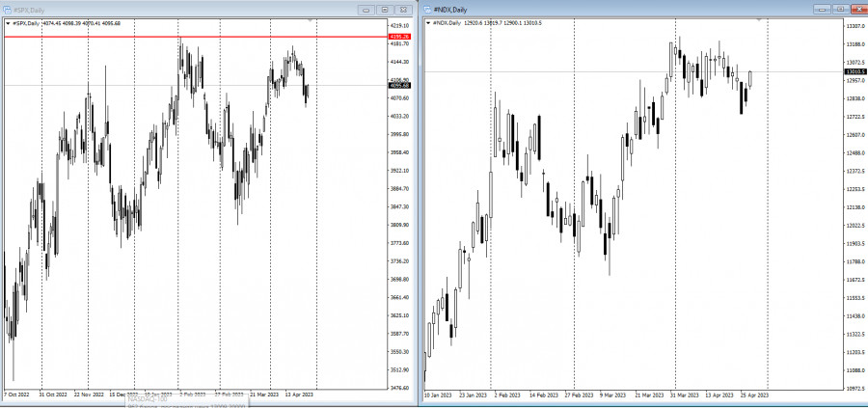Click NDX price axis label 12372.5
The height and width of the screenshot is (408, 868).
tap(855, 172)
